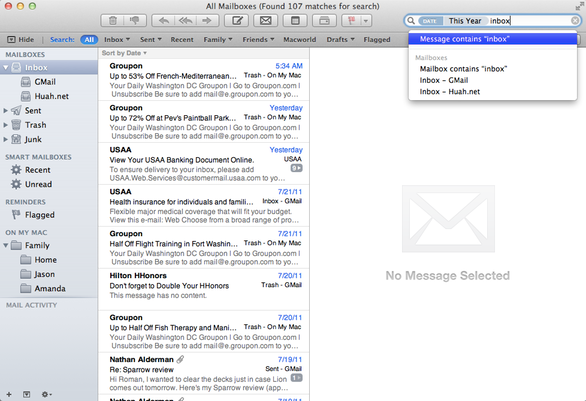Open the Flag color dropdown arrow
Image resolution: width=586 pixels, height=401 pixels.
(x=366, y=21)
